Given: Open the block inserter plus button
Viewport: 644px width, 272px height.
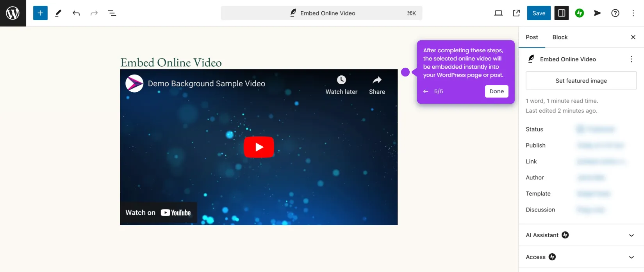Looking at the screenshot, I should (x=40, y=13).
